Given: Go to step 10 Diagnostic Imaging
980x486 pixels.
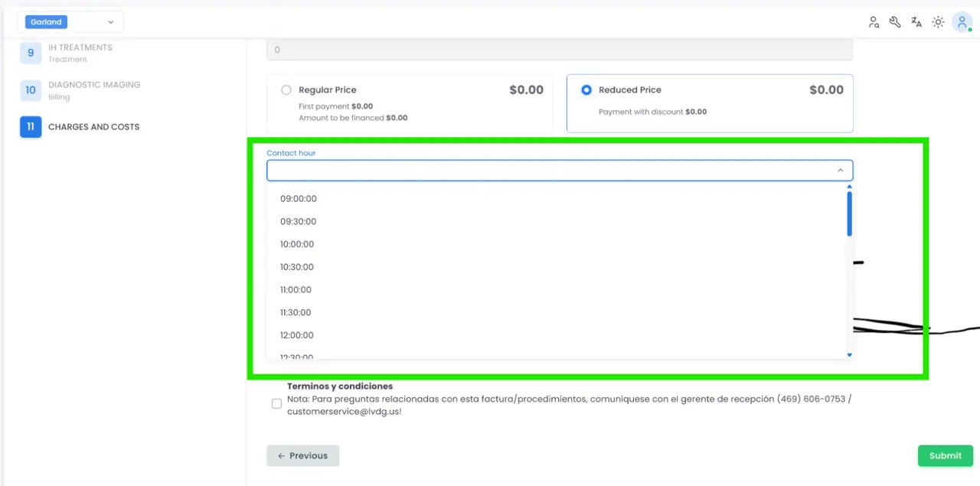Looking at the screenshot, I should click(81, 90).
